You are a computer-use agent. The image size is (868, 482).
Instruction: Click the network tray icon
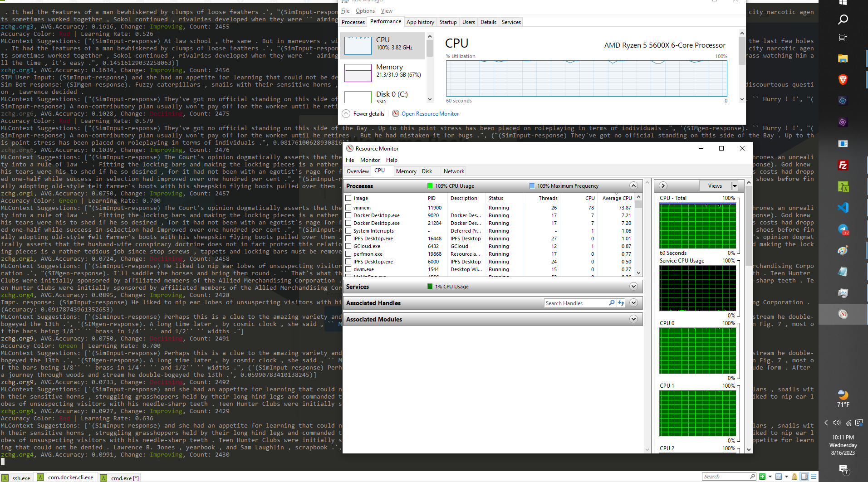(848, 423)
